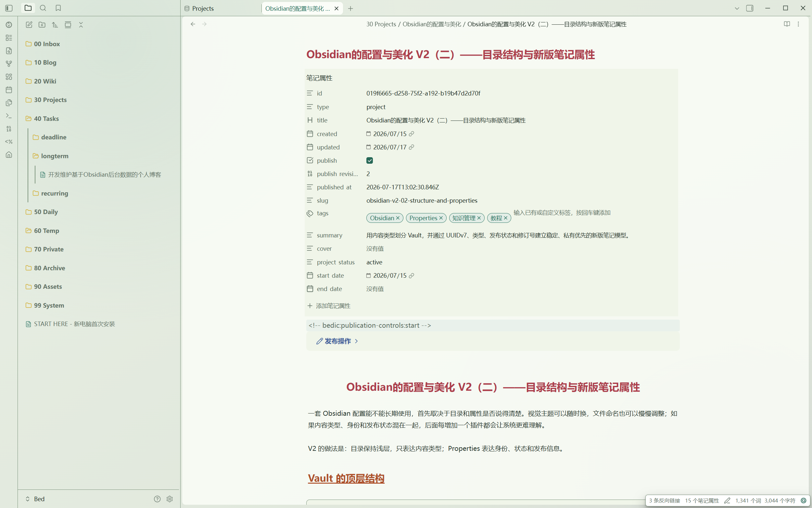Click the edit mode pencil in status bar
Viewport: 812px width, 508px height.
(x=727, y=501)
